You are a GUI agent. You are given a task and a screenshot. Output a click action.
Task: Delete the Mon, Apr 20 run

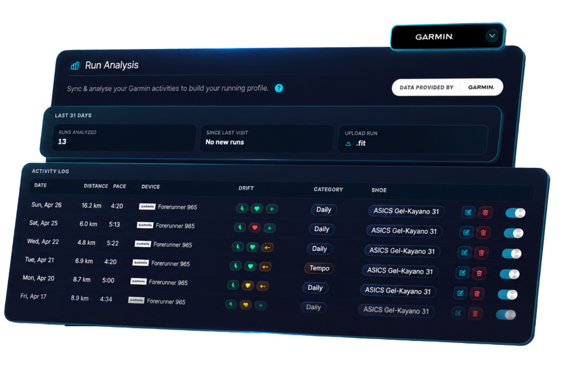477,294
